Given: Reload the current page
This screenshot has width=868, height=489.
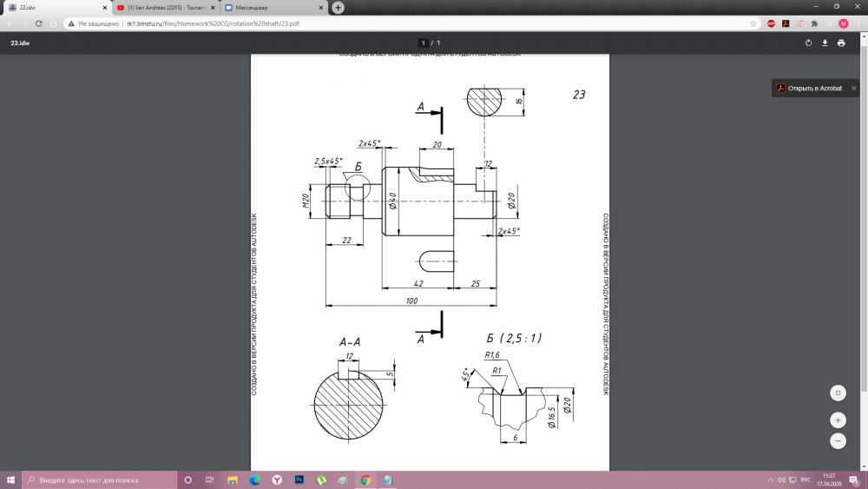Looking at the screenshot, I should [39, 23].
